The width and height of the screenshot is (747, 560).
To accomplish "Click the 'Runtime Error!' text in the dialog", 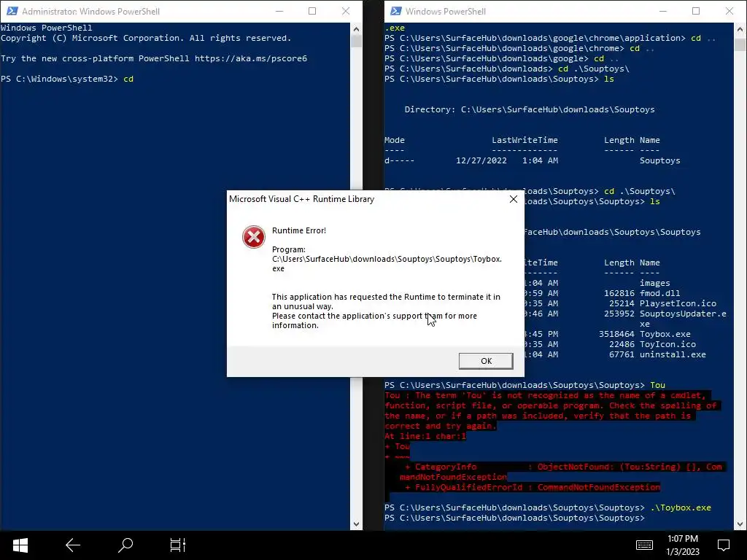I will [x=298, y=230].
